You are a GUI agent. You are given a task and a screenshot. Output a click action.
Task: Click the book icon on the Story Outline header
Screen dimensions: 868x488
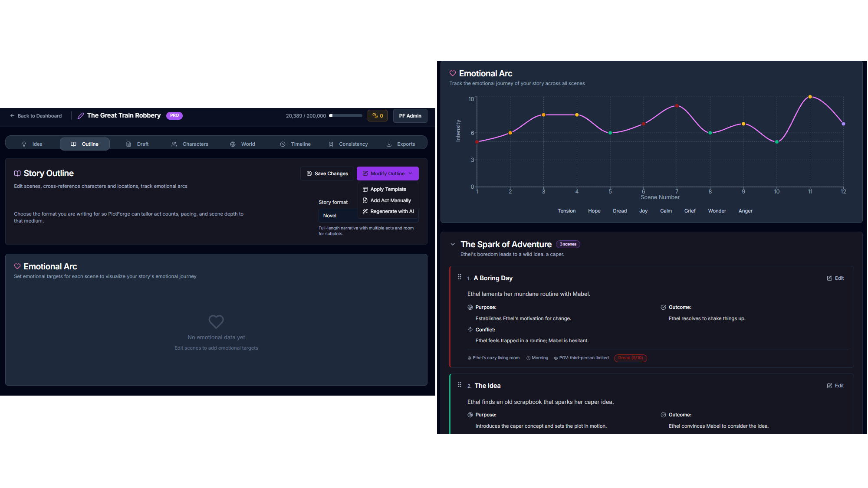pyautogui.click(x=17, y=173)
